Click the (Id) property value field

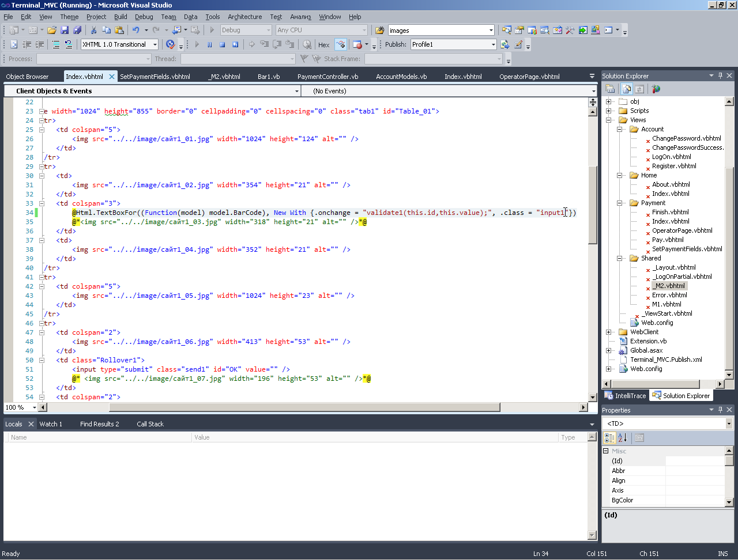point(695,461)
